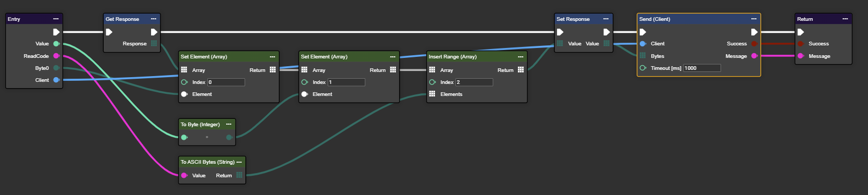Click the Client blue output pin on Entry

coord(56,80)
